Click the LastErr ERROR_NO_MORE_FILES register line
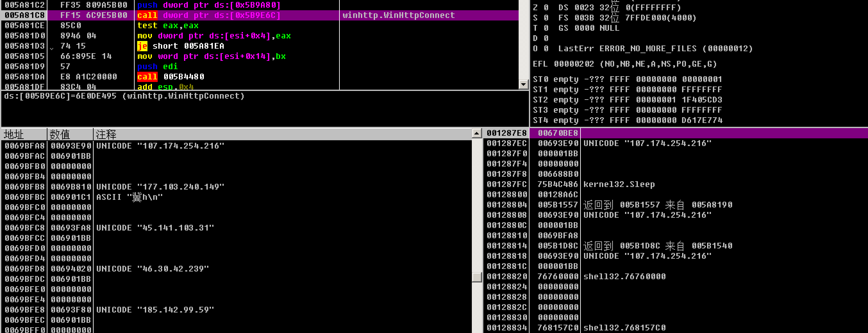 coord(655,48)
